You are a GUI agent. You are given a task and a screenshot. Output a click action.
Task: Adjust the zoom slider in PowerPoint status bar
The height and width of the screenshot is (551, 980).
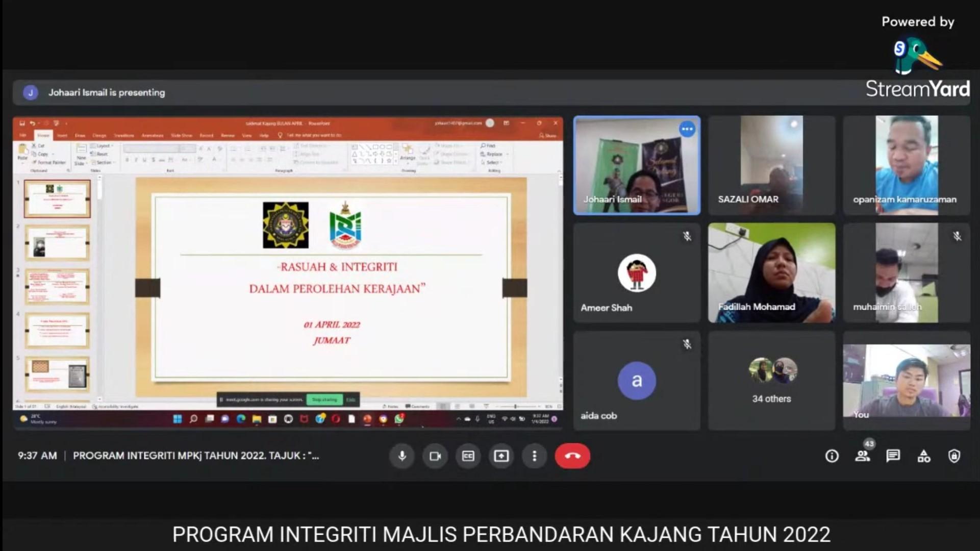[516, 407]
